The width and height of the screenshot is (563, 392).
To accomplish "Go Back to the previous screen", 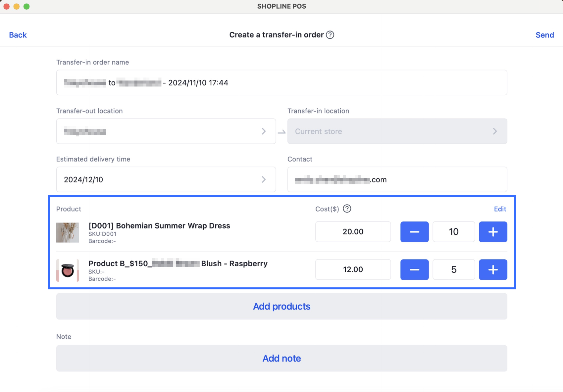I will click(18, 35).
